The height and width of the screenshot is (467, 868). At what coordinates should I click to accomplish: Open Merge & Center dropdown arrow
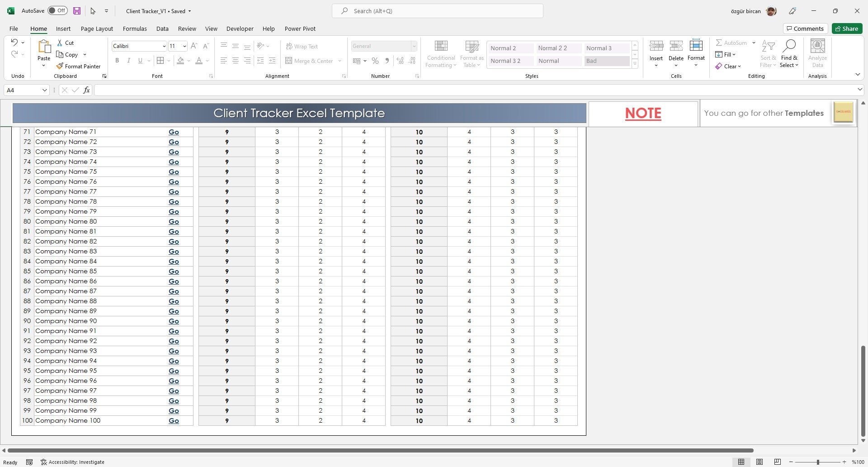[x=340, y=61]
